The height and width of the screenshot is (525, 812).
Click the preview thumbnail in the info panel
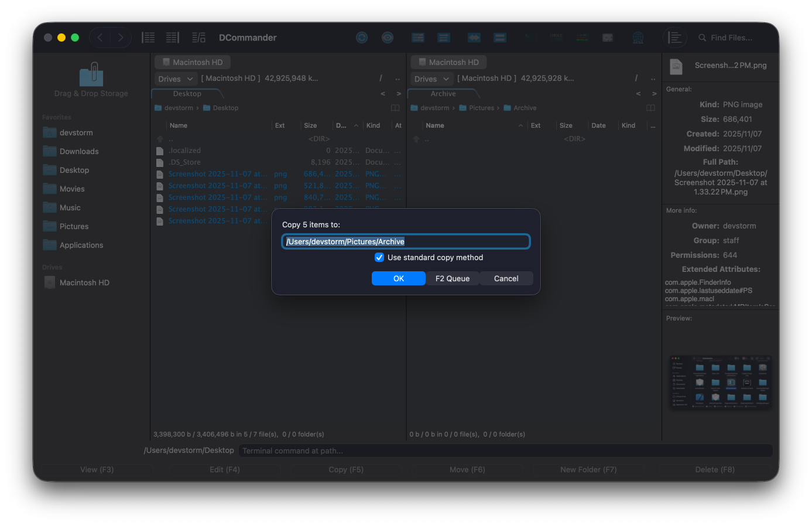pyautogui.click(x=720, y=382)
